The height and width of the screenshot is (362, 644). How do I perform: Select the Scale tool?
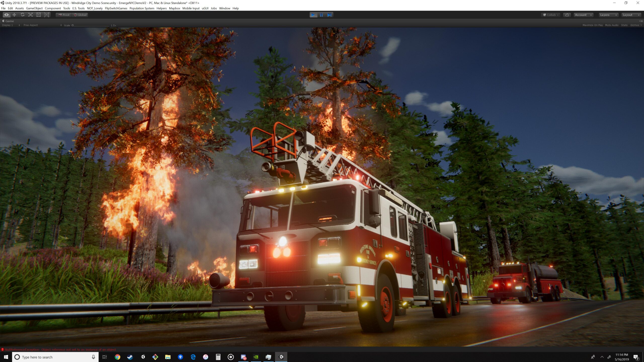pos(30,15)
